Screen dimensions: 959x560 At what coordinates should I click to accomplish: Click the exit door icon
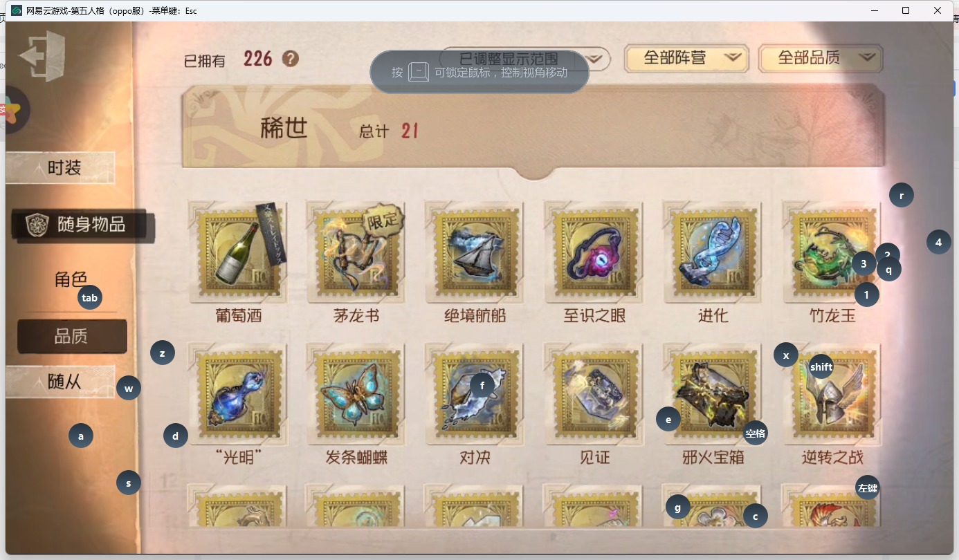pos(43,57)
